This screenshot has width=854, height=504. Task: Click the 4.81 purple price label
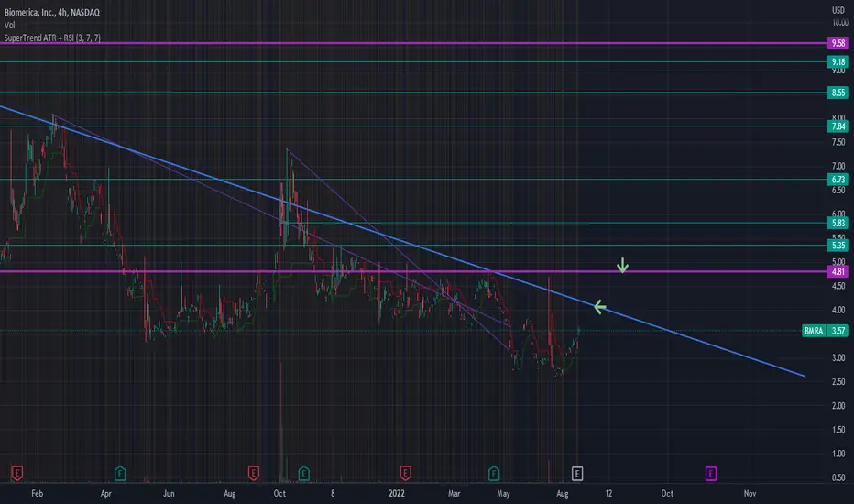pos(838,271)
